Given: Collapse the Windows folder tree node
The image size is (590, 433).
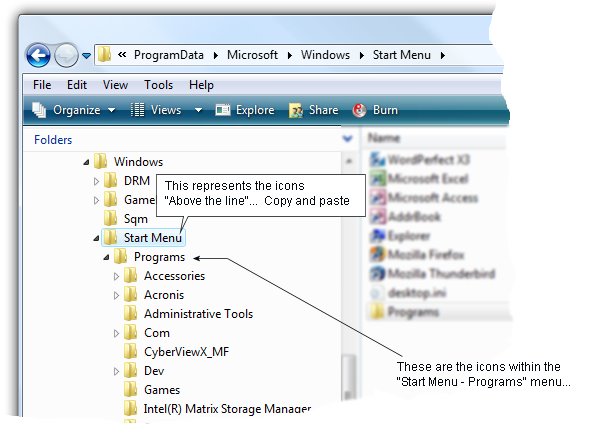Looking at the screenshot, I should (86, 162).
